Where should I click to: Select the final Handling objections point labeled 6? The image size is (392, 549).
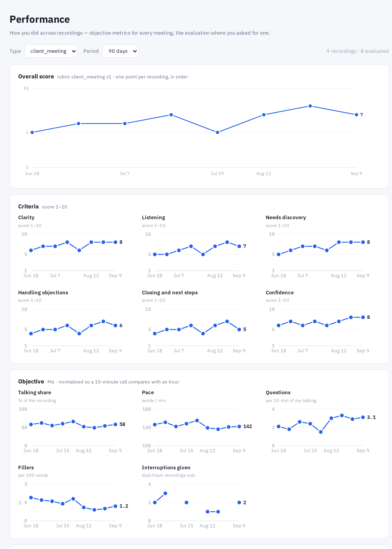[x=115, y=325]
